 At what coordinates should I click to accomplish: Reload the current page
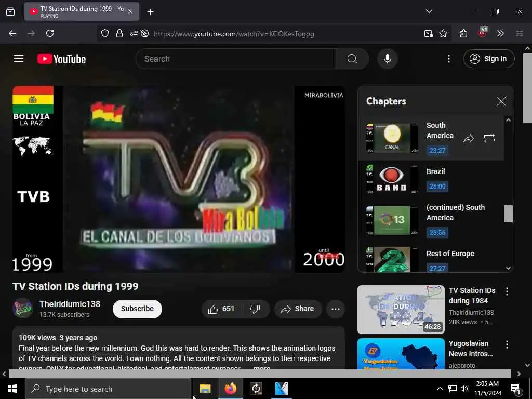[50, 33]
